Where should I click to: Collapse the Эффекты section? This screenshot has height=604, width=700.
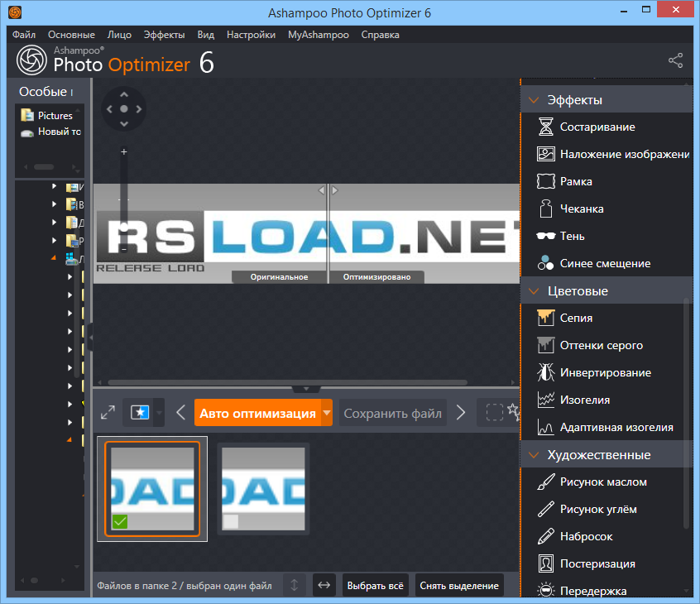click(x=534, y=100)
